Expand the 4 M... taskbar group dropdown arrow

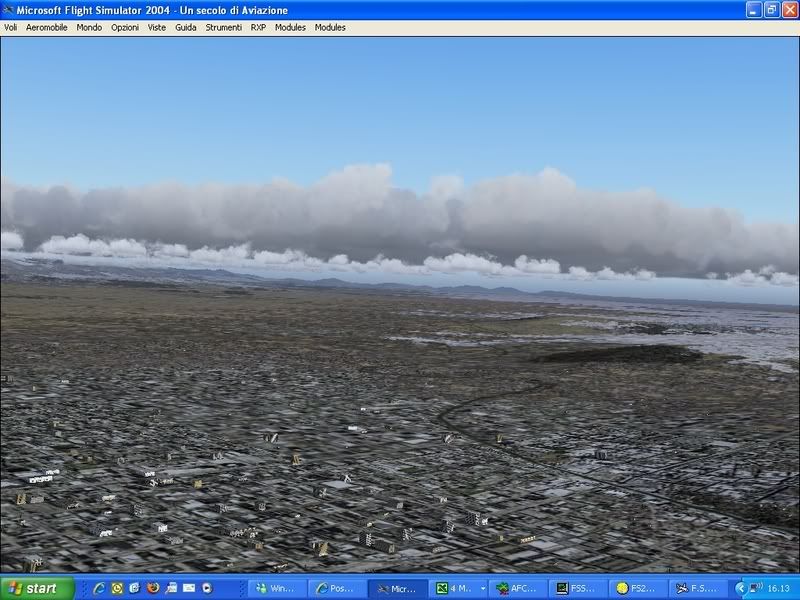pyautogui.click(x=483, y=589)
